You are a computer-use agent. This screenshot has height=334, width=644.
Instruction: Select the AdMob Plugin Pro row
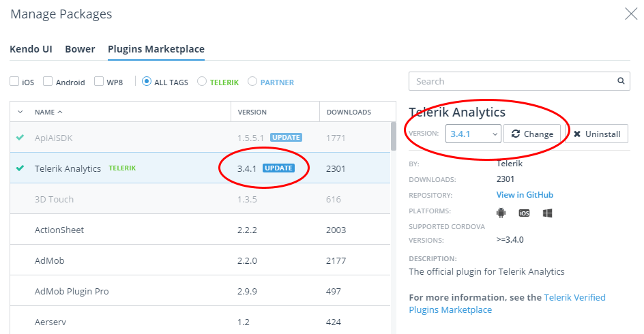pyautogui.click(x=200, y=291)
